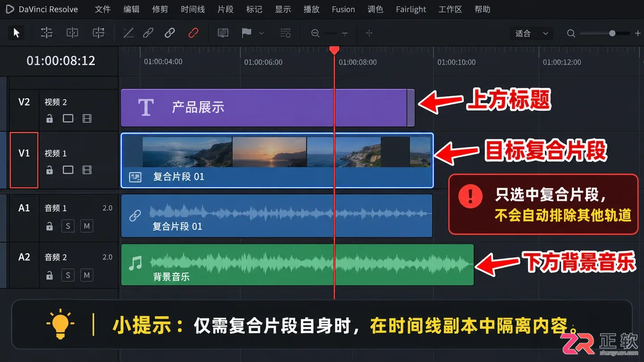Open the 修剪 menu
Screen dimensions: 644x362
click(160, 9)
